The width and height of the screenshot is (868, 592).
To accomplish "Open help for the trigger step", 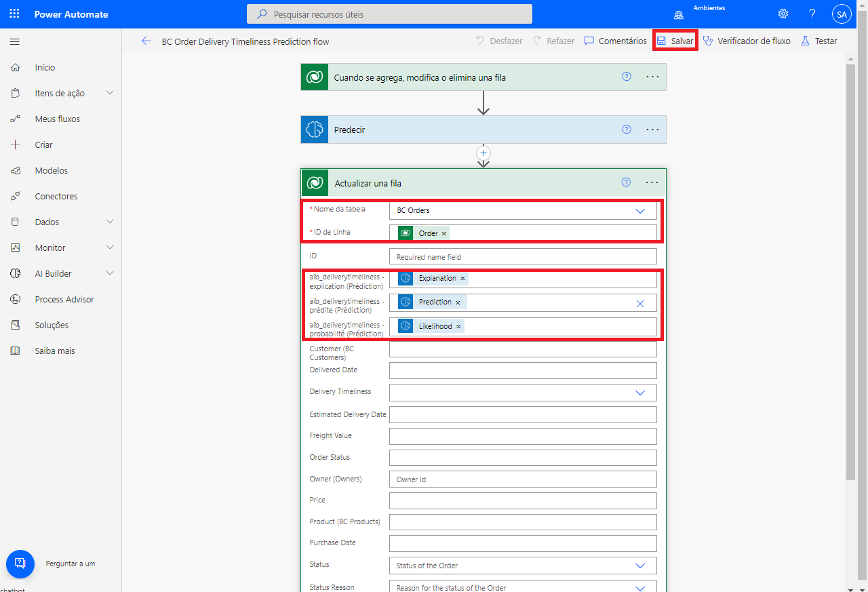I will click(627, 77).
